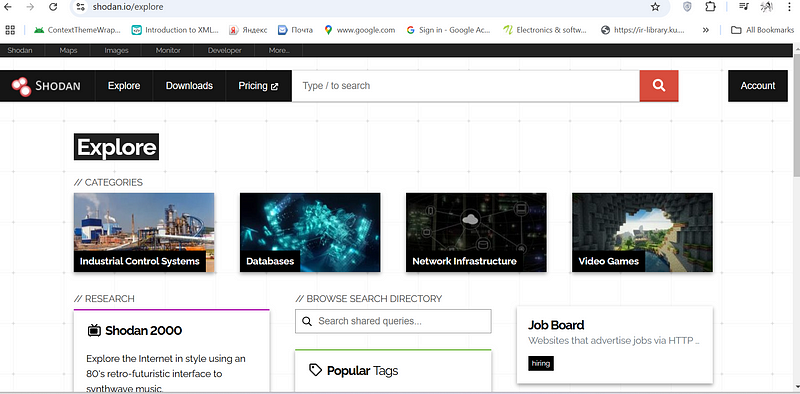
Task: Open the Extensions puzzle icon
Action: click(x=710, y=7)
